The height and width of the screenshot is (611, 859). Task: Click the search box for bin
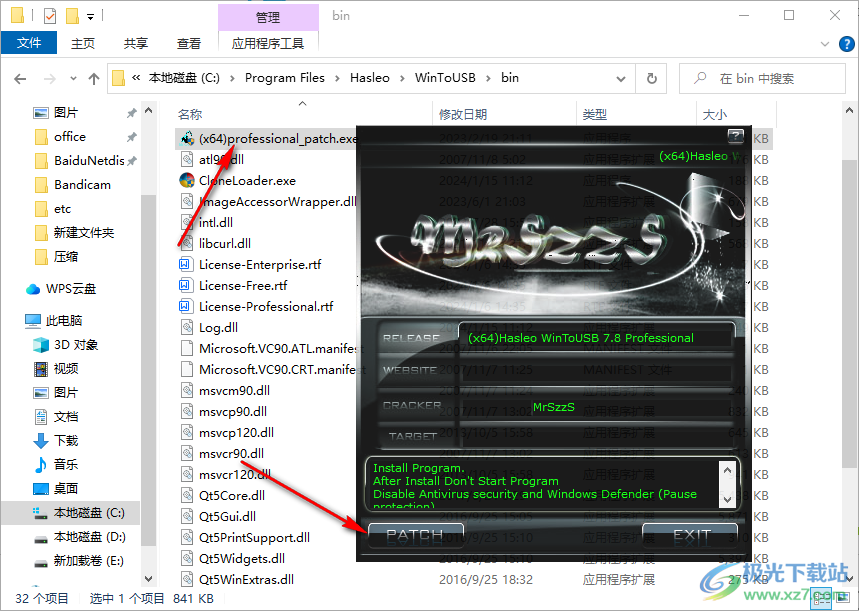point(762,79)
